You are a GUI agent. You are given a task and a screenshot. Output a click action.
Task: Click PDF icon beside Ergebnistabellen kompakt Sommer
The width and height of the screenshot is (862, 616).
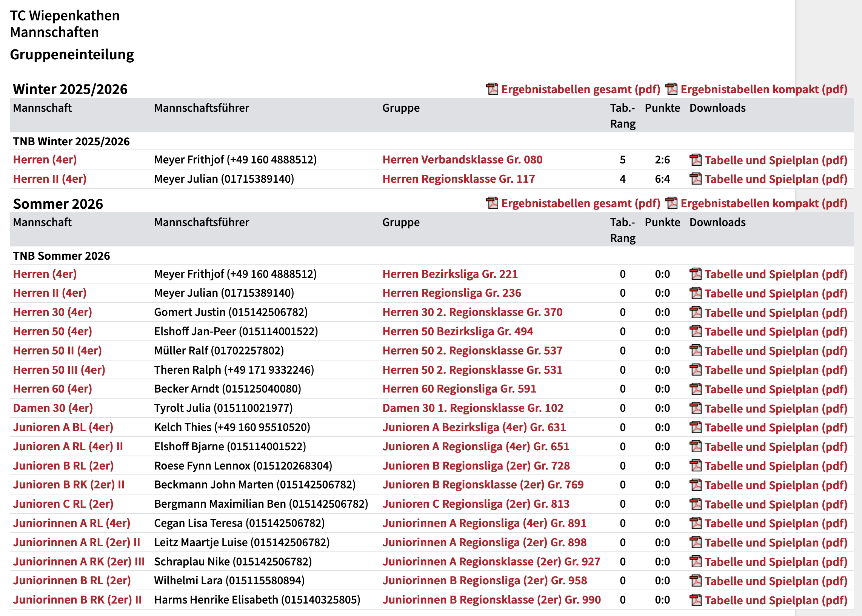point(672,203)
